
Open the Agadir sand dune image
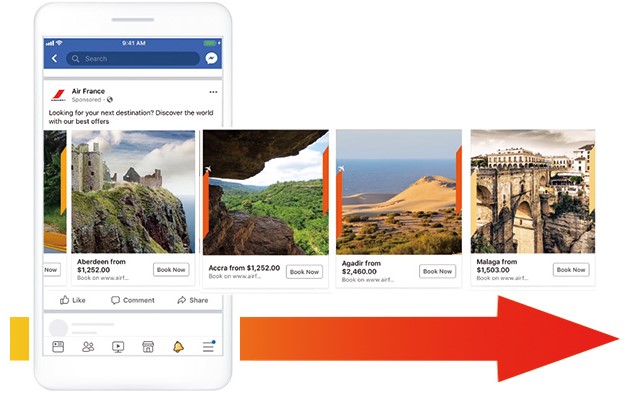399,192
